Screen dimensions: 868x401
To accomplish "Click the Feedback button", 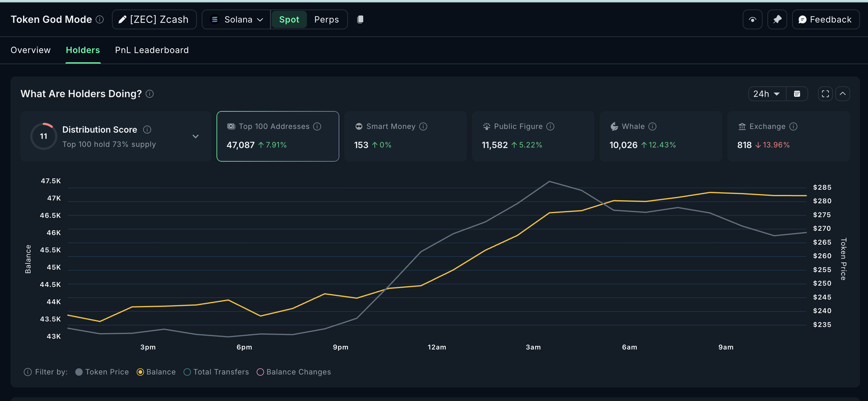I will pos(825,19).
